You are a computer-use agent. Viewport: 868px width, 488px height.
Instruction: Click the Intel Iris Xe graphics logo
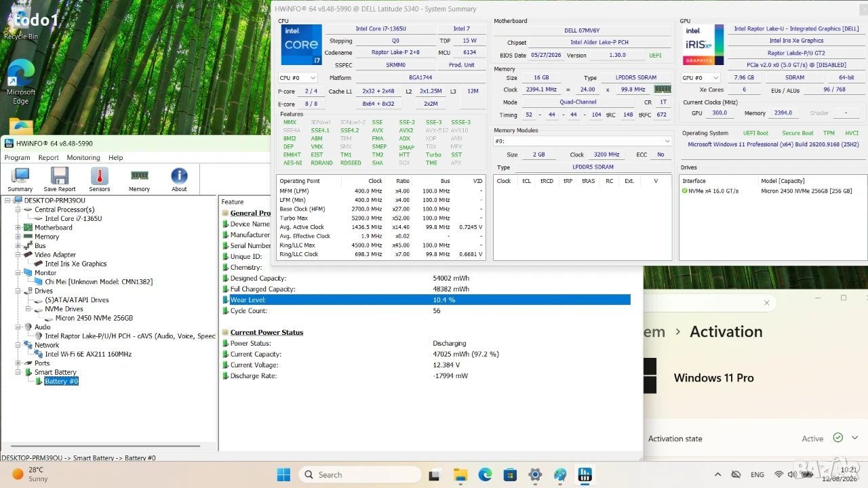(x=703, y=45)
